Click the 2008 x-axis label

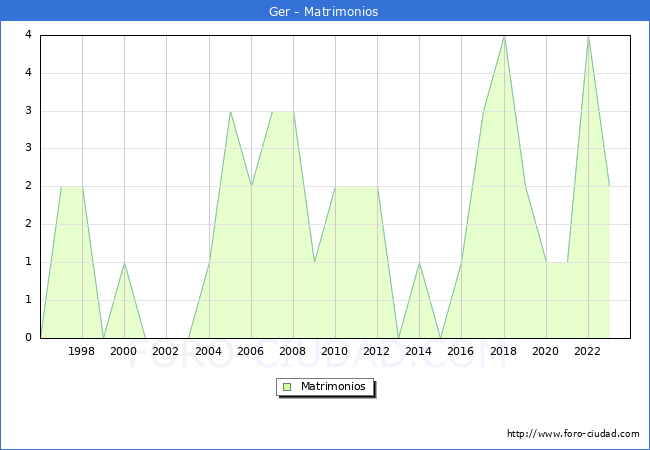click(x=292, y=351)
